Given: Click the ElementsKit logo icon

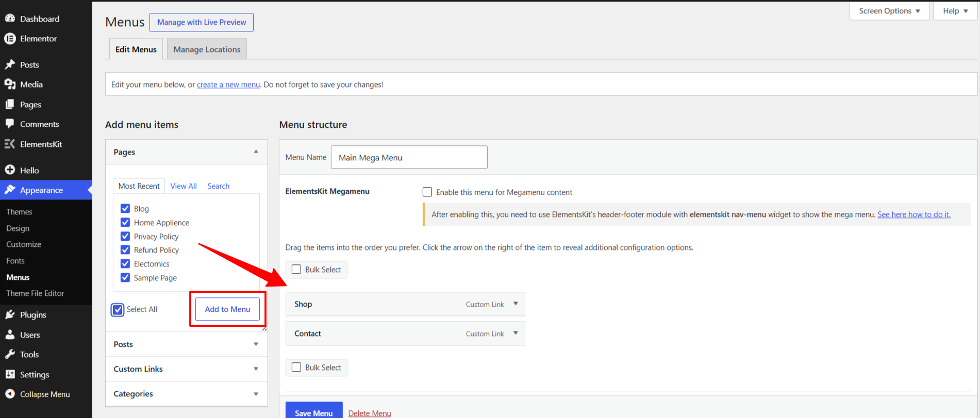Looking at the screenshot, I should (x=10, y=144).
